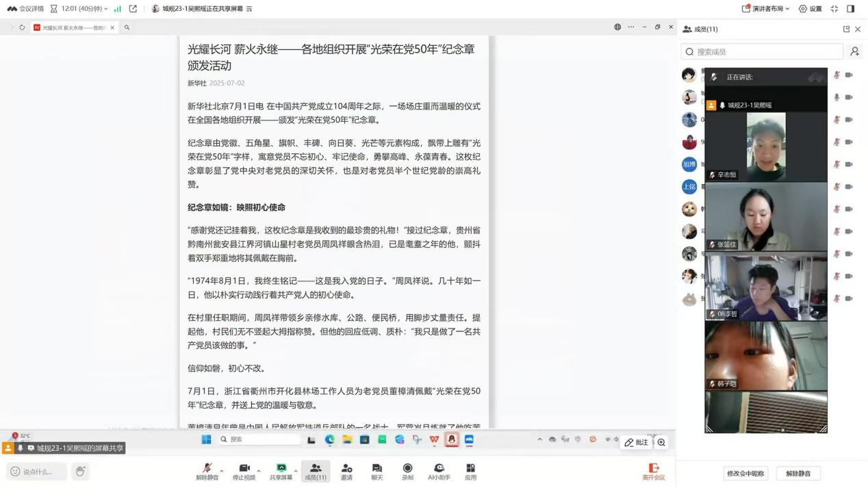Open the arrow next to 共享屏幕
Image resolution: width=868 pixels, height=488 pixels.
296,471
